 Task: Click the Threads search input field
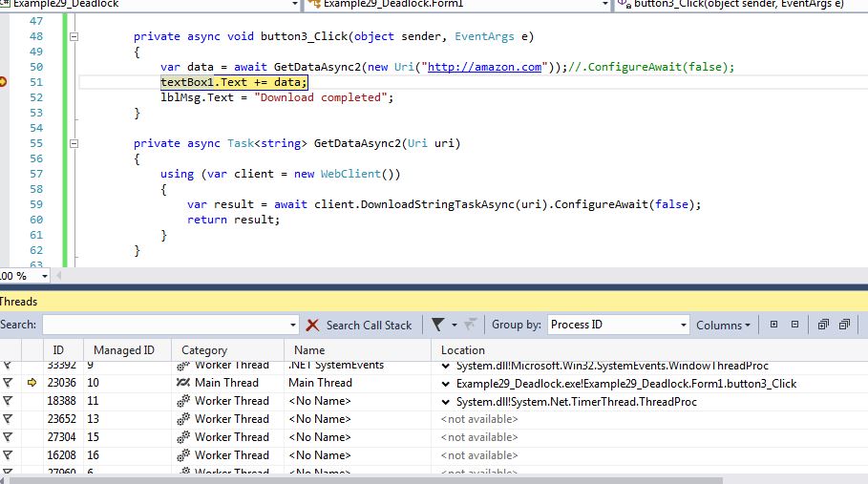(165, 325)
